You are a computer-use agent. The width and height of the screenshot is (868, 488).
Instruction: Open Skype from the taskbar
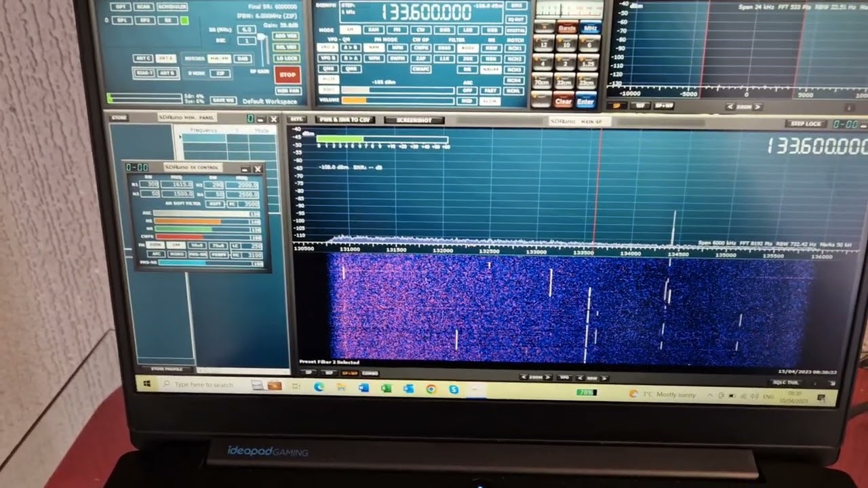453,389
